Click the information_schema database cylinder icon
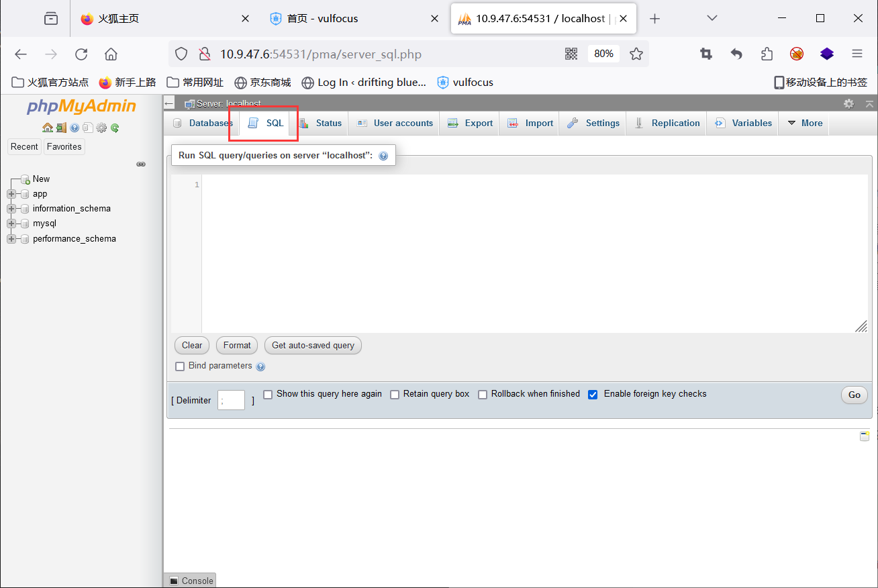The image size is (878, 588). coord(26,209)
